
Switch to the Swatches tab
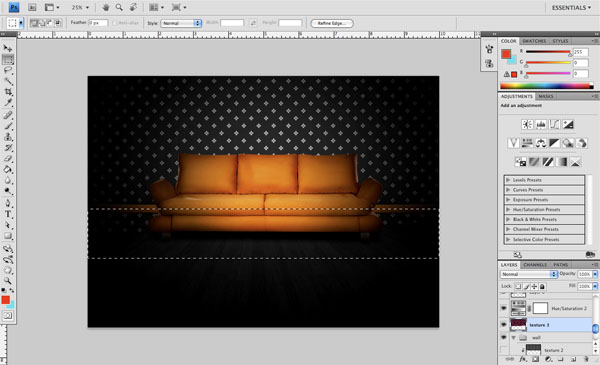534,41
